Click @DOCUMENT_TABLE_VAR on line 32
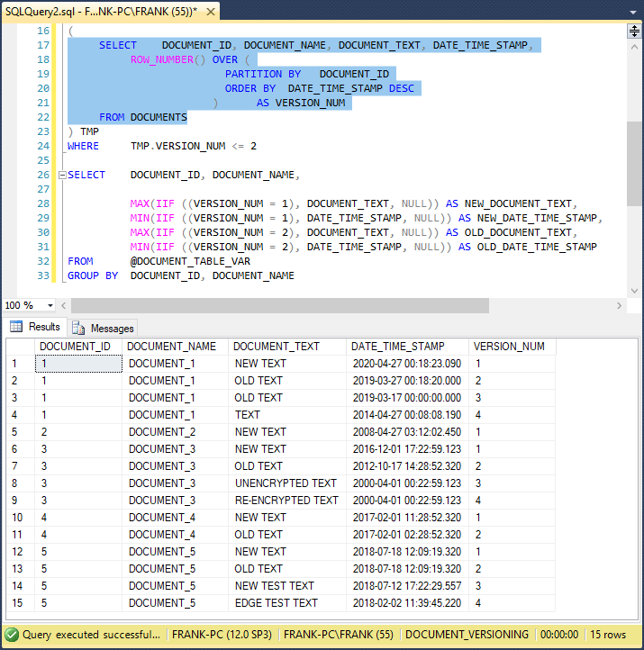 pos(190,262)
